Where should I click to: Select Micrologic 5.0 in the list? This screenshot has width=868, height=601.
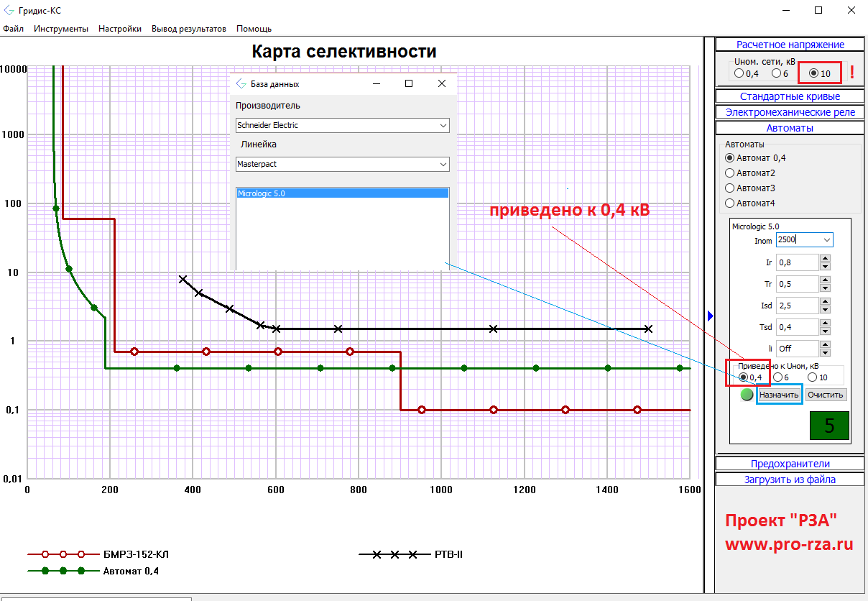[x=342, y=193]
